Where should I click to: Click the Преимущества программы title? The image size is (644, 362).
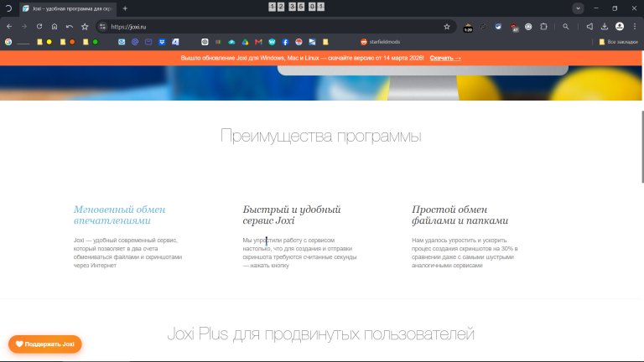pos(321,136)
